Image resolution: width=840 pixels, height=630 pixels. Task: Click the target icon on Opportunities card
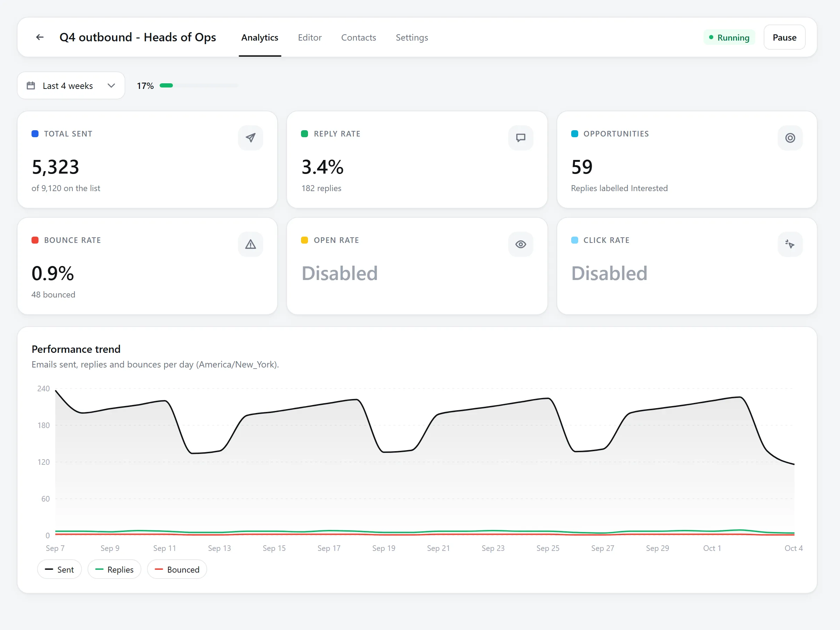click(x=790, y=138)
